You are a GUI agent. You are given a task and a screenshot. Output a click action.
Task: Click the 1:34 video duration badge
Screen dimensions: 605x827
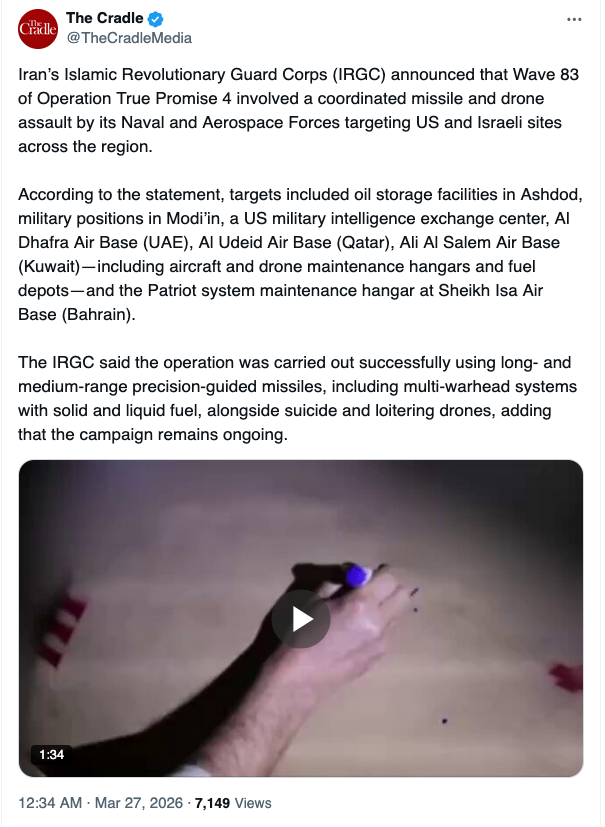pos(52,755)
